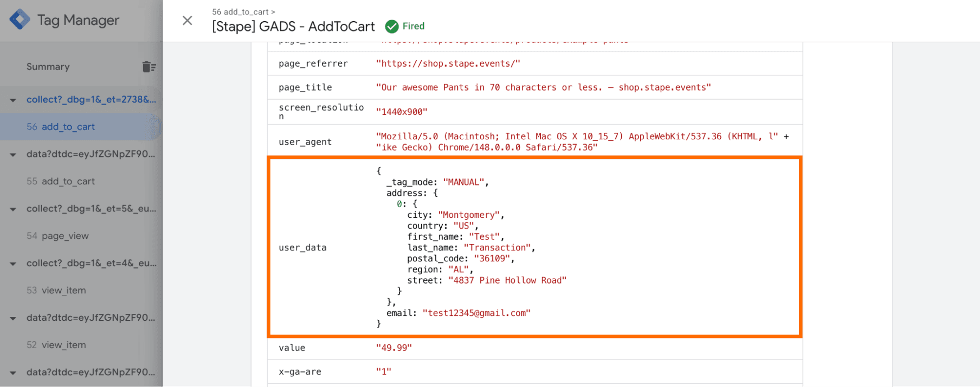This screenshot has height=387, width=980.
Task: Select the 56 add_to_cart event
Action: [x=81, y=127]
